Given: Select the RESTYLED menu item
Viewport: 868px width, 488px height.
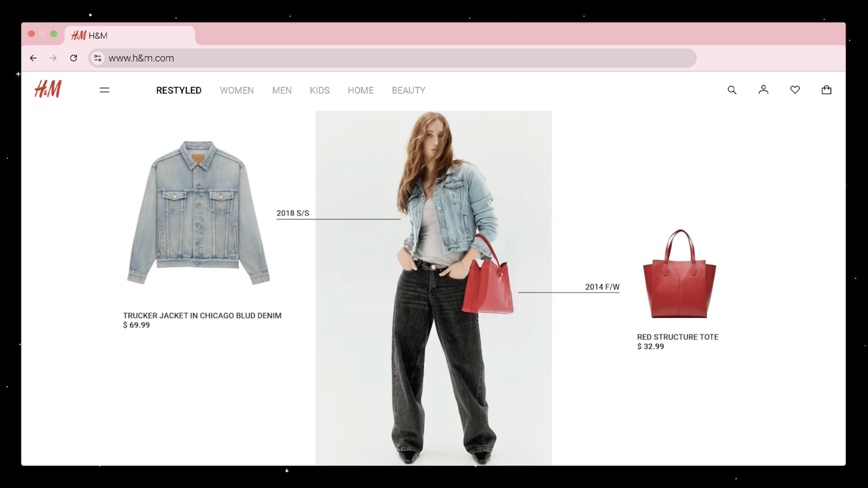Looking at the screenshot, I should tap(178, 91).
